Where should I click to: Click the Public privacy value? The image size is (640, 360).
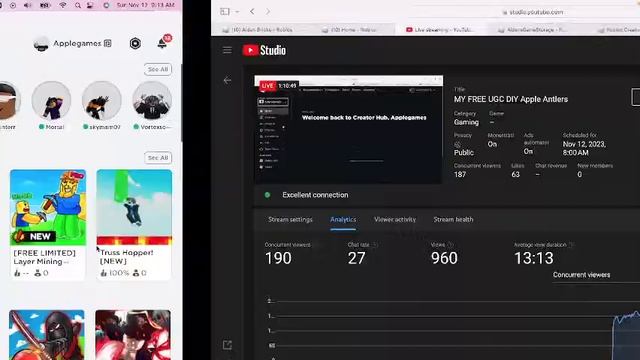[464, 152]
